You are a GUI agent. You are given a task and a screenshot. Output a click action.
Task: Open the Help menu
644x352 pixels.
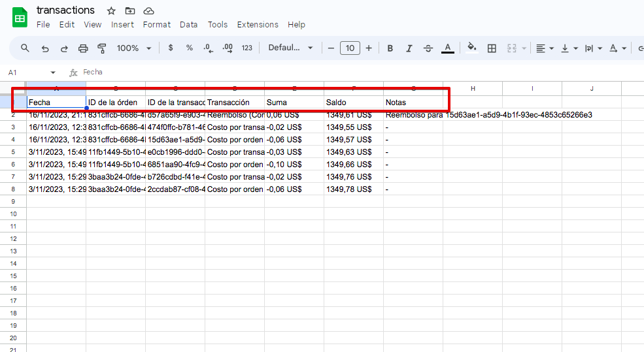pos(296,25)
